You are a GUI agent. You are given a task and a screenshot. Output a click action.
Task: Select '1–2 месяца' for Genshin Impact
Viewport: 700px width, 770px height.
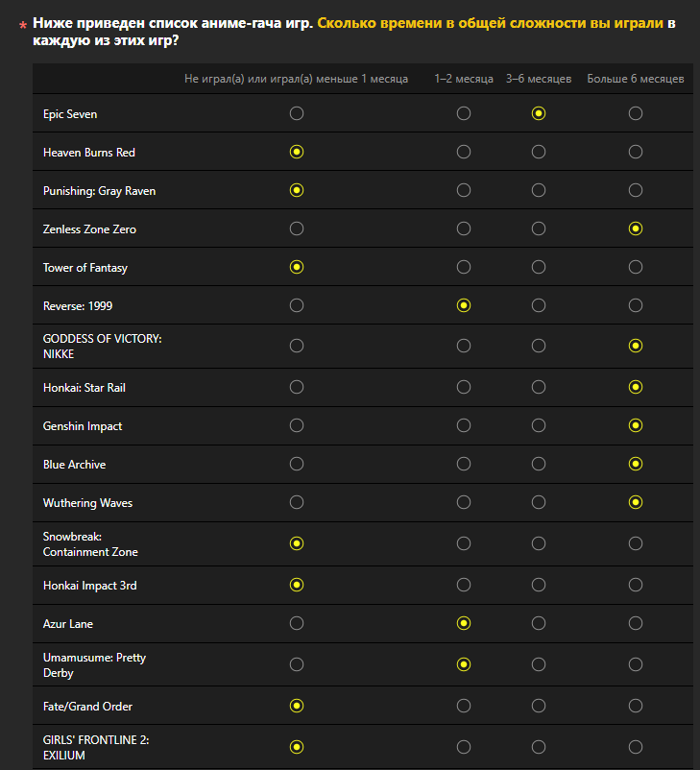coord(463,425)
